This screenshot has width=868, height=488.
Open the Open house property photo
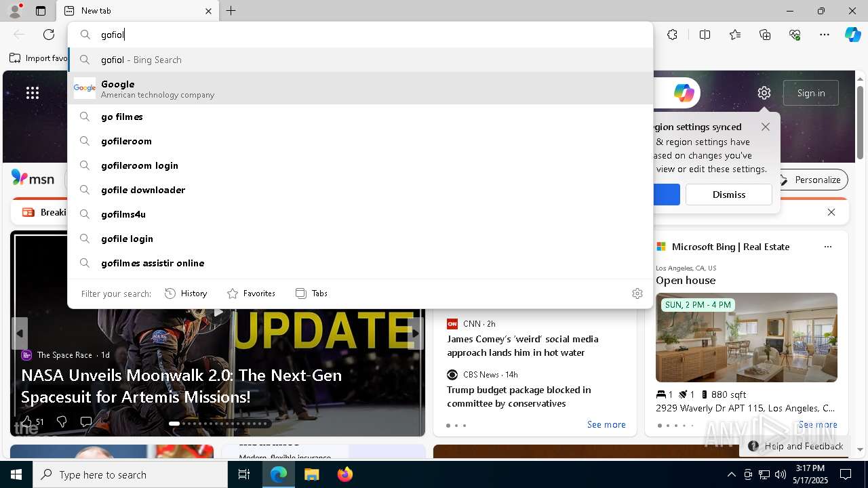[x=746, y=338]
